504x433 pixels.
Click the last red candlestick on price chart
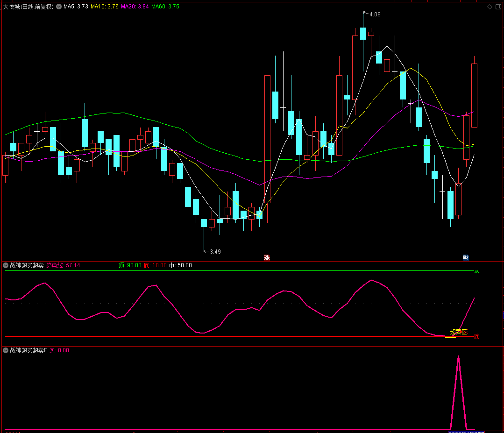474,95
